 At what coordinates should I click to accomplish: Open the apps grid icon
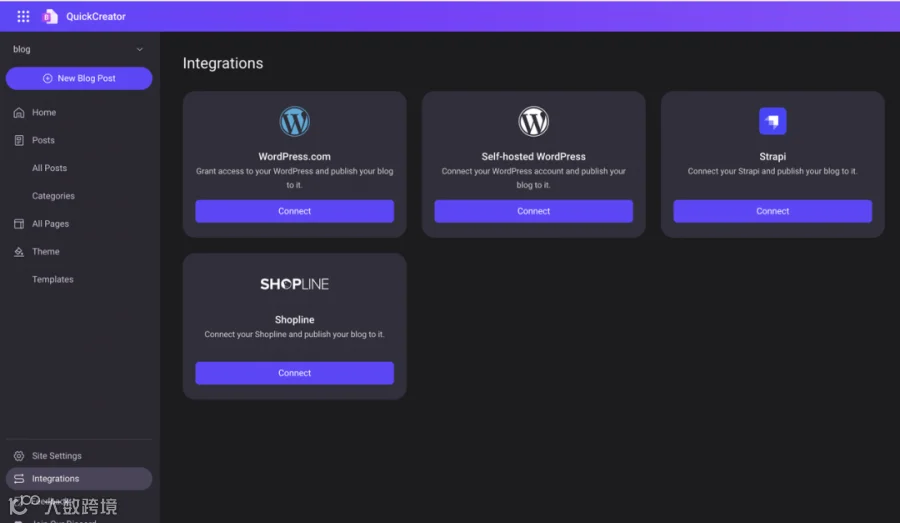point(23,17)
